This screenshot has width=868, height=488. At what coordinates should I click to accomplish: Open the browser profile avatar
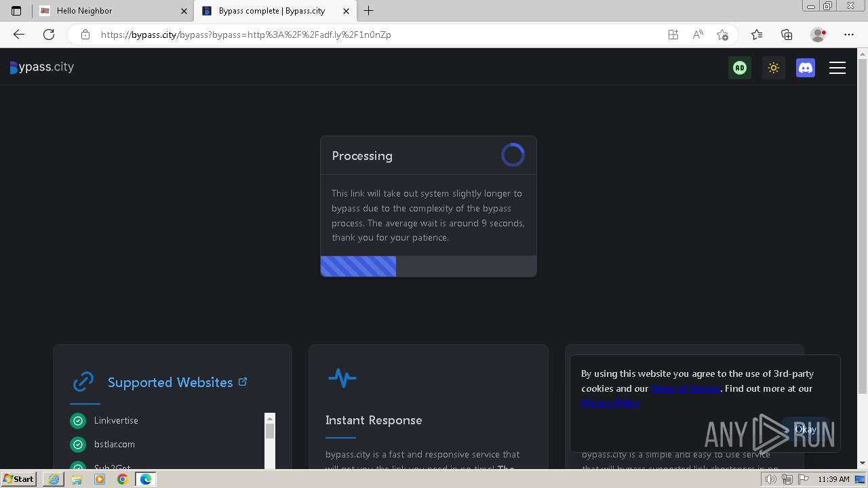coord(818,35)
